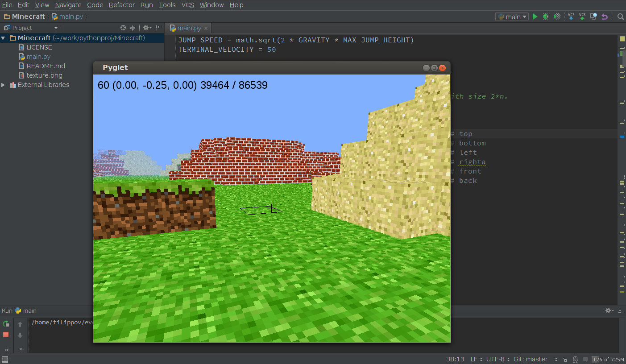Open Run tool window settings gear

tap(609, 310)
